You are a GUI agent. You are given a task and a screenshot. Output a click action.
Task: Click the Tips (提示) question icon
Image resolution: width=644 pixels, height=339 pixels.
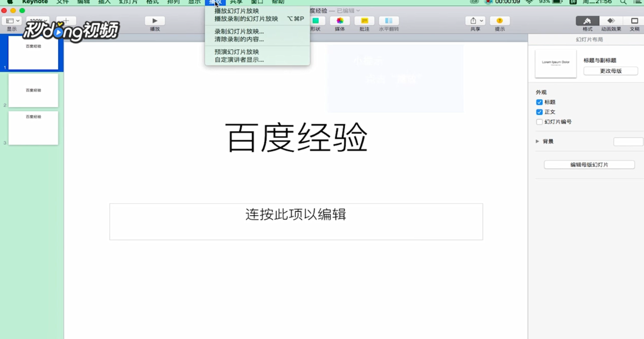click(x=500, y=21)
